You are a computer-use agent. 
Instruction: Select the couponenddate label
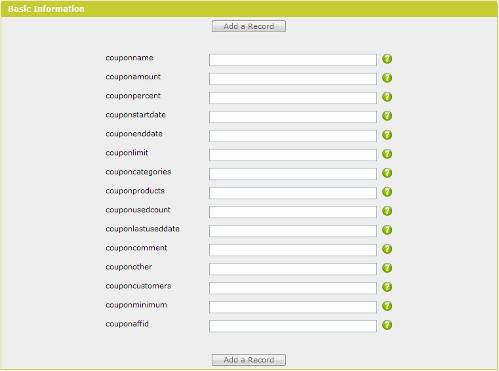pyautogui.click(x=134, y=134)
